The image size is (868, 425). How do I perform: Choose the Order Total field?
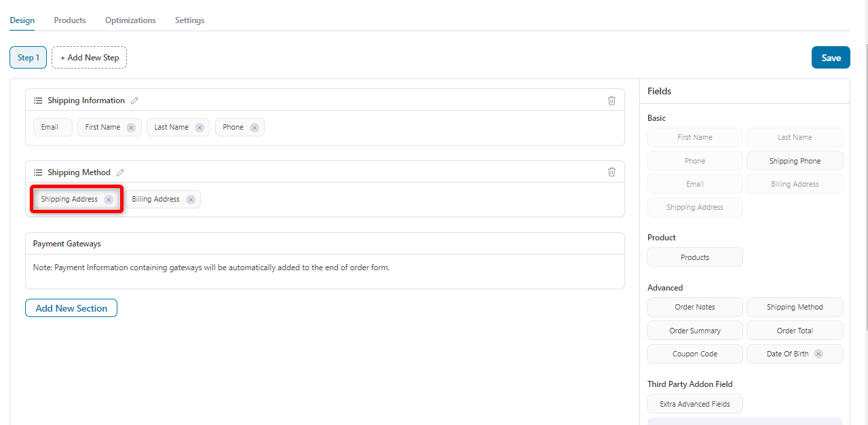(x=795, y=331)
